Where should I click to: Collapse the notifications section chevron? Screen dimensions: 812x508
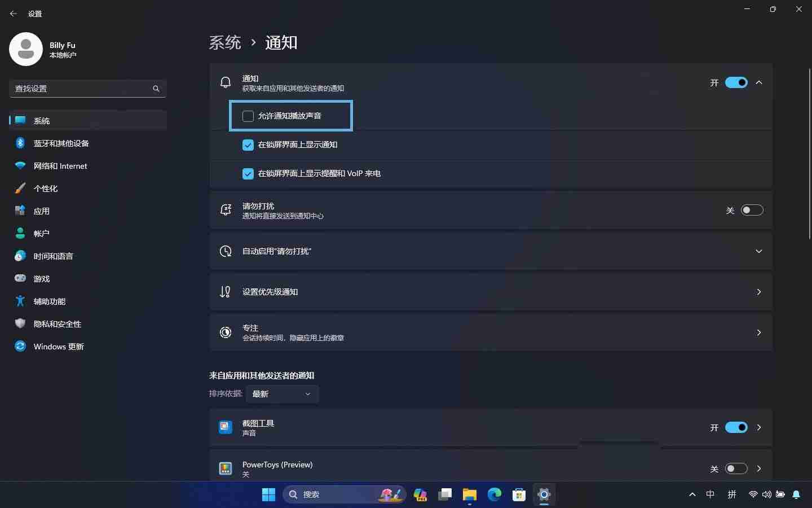pyautogui.click(x=759, y=82)
